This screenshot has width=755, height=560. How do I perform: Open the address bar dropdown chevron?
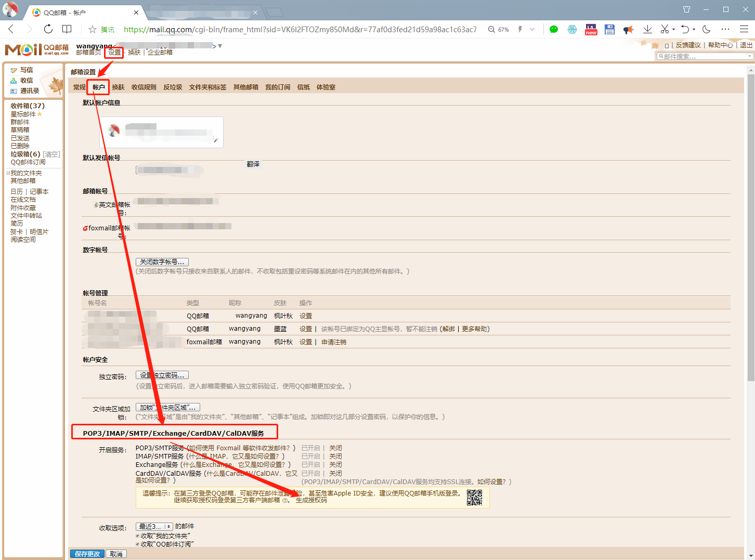click(x=532, y=30)
